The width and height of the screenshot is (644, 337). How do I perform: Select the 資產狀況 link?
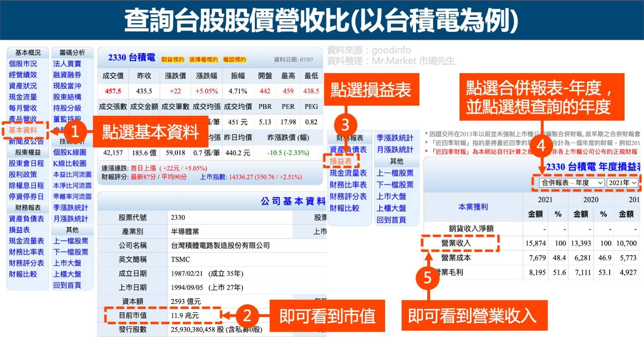(23, 86)
